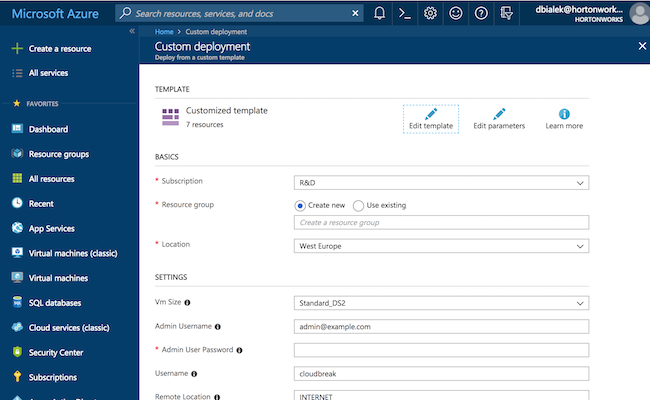Image resolution: width=650 pixels, height=400 pixels.
Task: Go to Virtual machines in sidebar
Action: pyautogui.click(x=58, y=278)
